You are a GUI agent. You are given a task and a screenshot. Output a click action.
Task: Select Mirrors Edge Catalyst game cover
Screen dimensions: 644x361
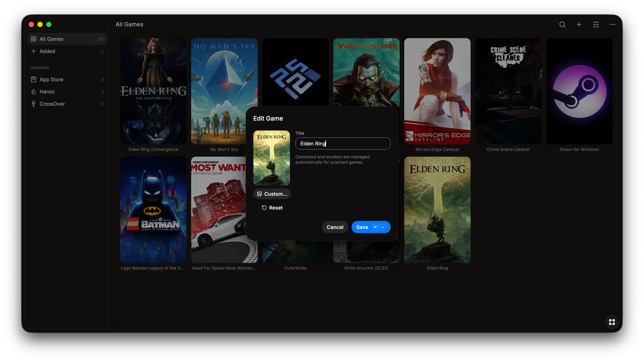tap(437, 91)
